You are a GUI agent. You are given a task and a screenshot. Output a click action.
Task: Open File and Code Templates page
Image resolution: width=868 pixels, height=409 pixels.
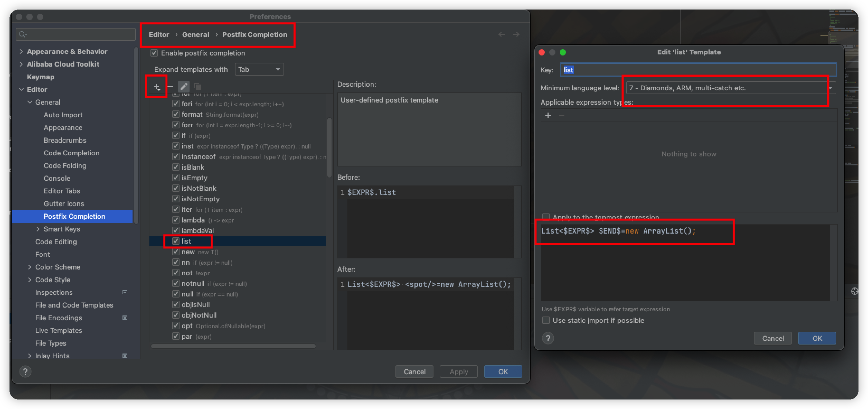pos(74,305)
